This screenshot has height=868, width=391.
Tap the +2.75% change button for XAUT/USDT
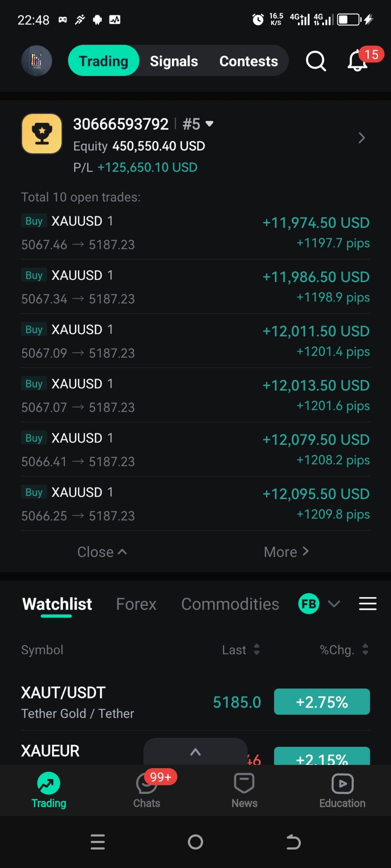click(x=322, y=702)
